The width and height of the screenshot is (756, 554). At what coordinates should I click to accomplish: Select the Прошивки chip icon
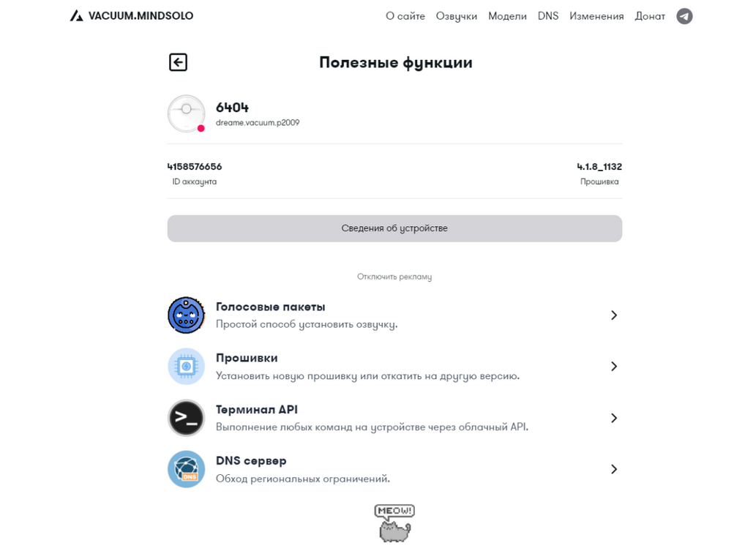(x=186, y=366)
